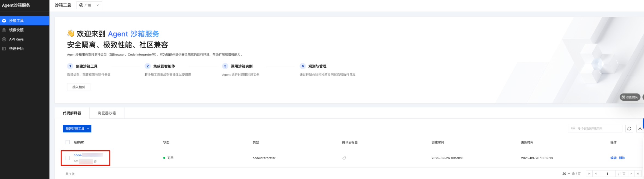The width and height of the screenshot is (644, 179).
Task: Click the 创建时间 column header
Action: [x=438, y=142]
